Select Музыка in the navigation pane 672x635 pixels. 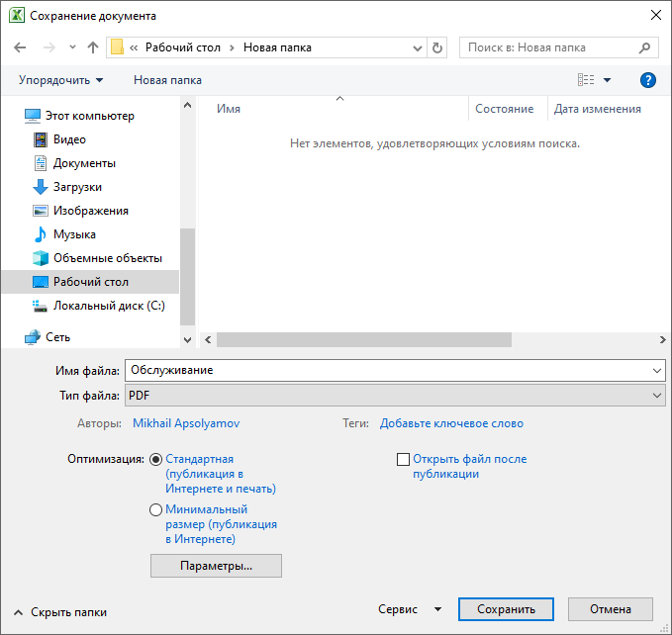point(74,234)
